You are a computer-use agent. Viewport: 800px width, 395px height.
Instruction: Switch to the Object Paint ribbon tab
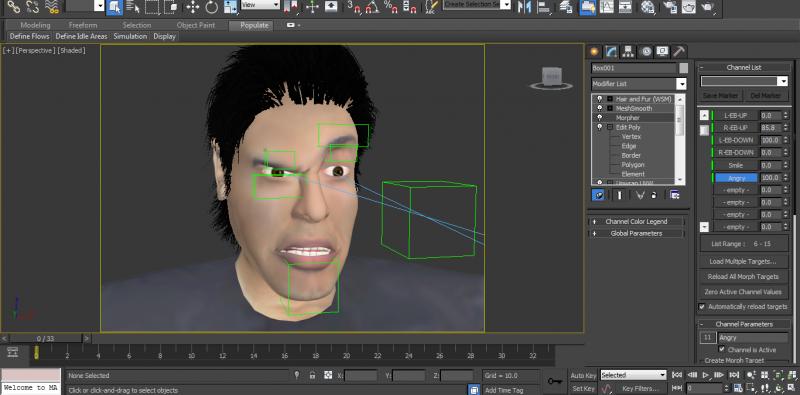196,25
